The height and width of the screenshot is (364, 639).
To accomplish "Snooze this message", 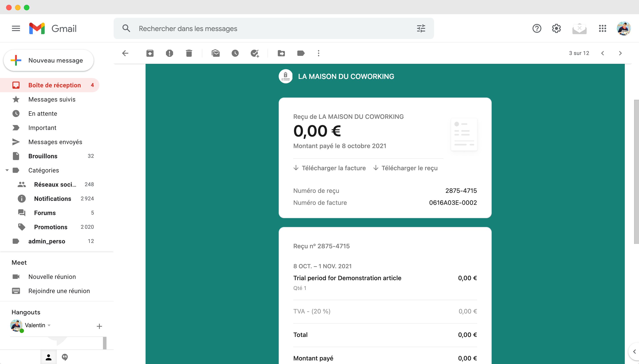I will 235,53.
